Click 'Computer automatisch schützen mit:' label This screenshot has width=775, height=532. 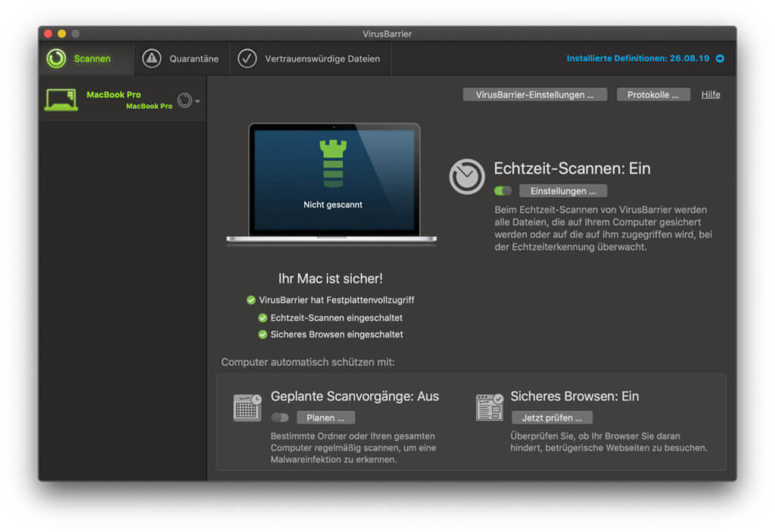click(307, 362)
